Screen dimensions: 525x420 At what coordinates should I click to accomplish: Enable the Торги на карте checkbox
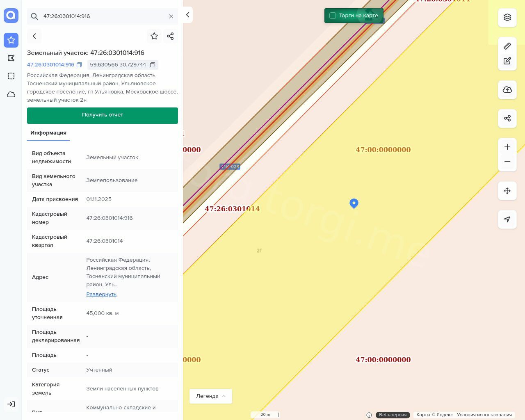333,16
